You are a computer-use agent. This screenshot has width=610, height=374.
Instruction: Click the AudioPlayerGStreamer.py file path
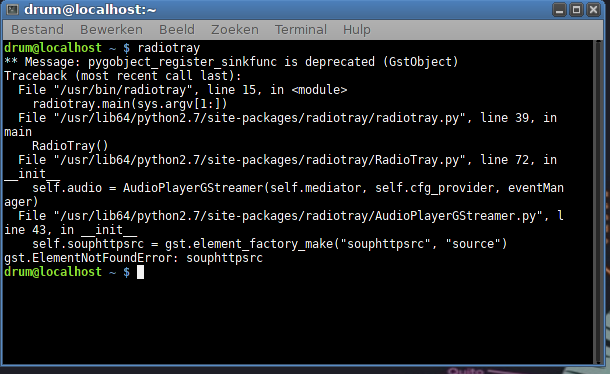pyautogui.click(x=298, y=216)
